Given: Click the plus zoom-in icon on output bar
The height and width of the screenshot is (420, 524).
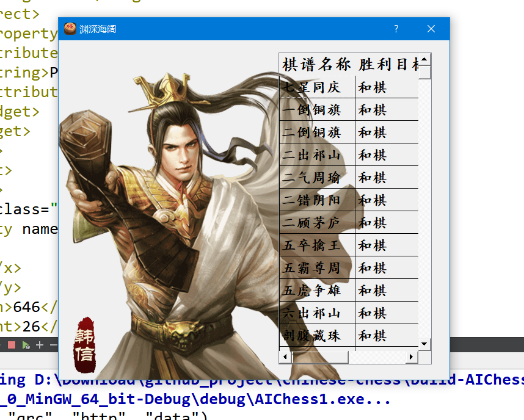Looking at the screenshot, I should click(39, 345).
